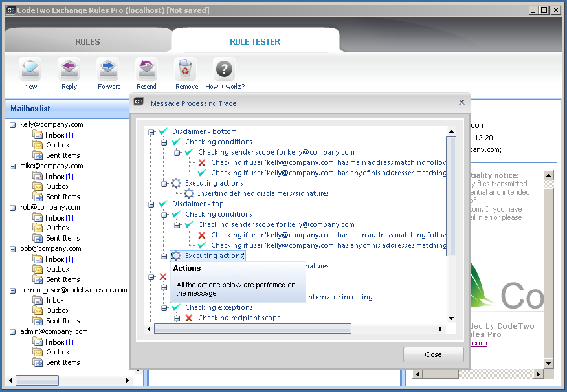Click the trace tree scroll down arrow
567x392 pixels.
click(451, 318)
